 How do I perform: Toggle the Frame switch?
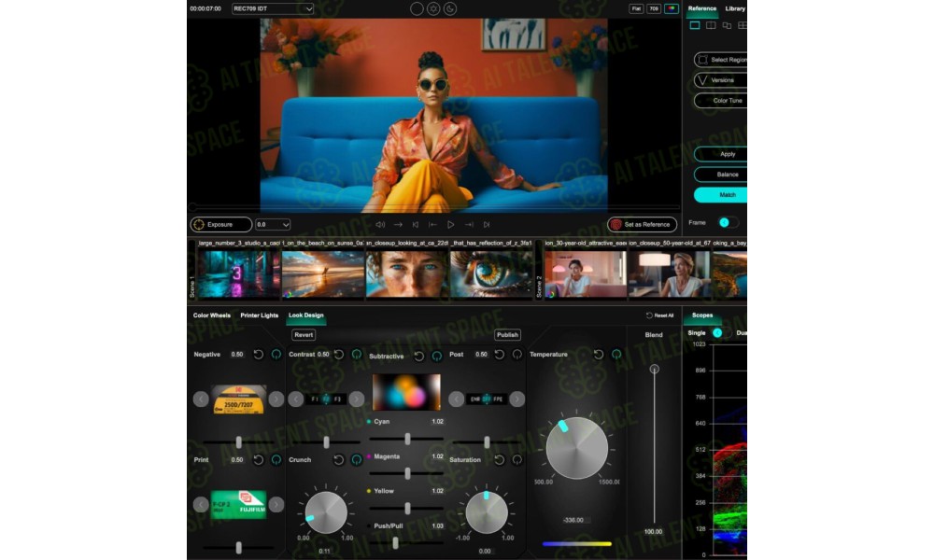[x=728, y=222]
